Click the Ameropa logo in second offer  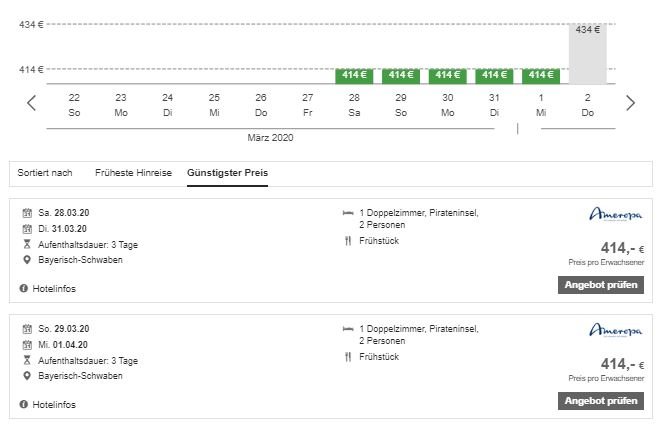point(616,330)
